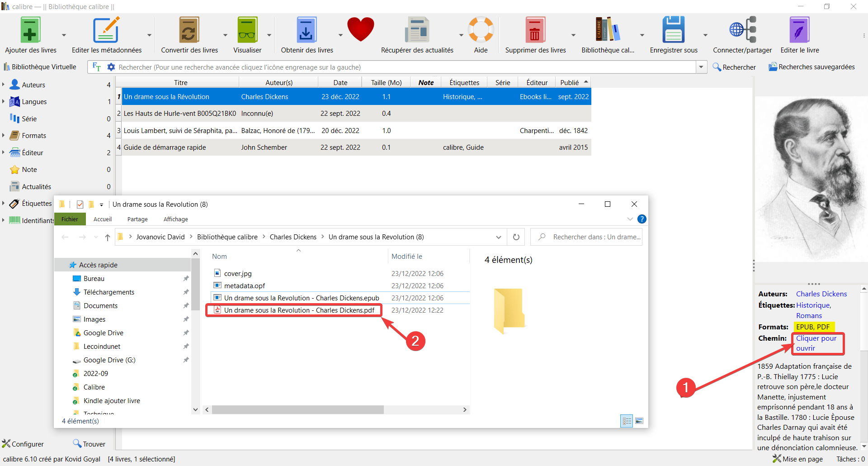Open Ajouter des livres dropdown arrow
The height and width of the screenshot is (466, 868).
pyautogui.click(x=64, y=35)
